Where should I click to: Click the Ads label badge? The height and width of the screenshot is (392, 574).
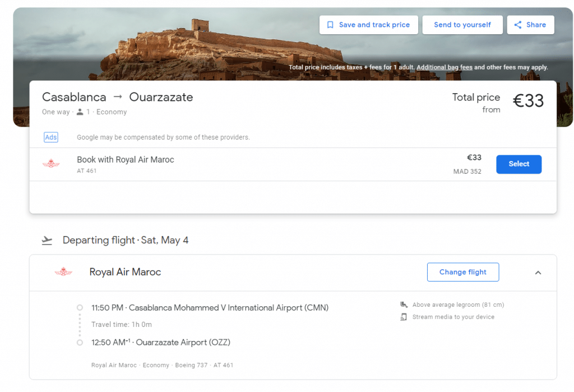(x=51, y=137)
